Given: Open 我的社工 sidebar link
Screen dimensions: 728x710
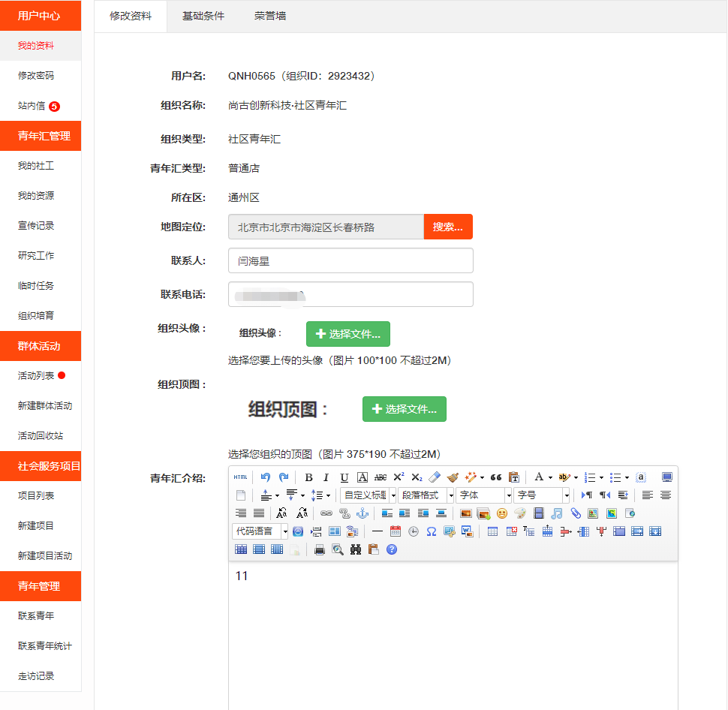Looking at the screenshot, I should [36, 166].
